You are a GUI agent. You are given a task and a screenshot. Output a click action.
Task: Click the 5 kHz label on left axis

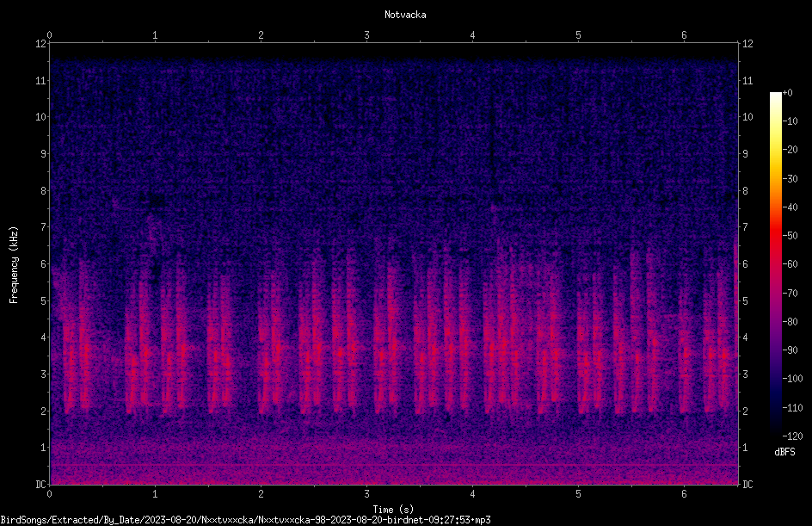pyautogui.click(x=44, y=301)
